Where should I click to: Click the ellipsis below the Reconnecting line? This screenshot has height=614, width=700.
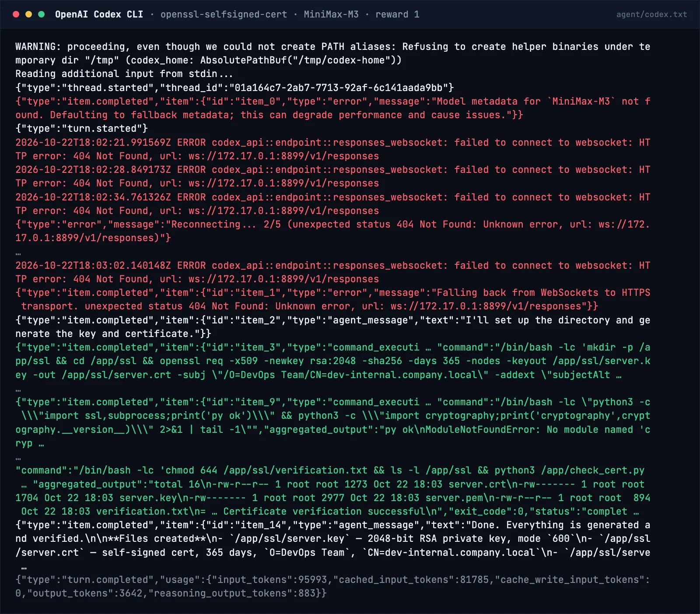coord(18,253)
